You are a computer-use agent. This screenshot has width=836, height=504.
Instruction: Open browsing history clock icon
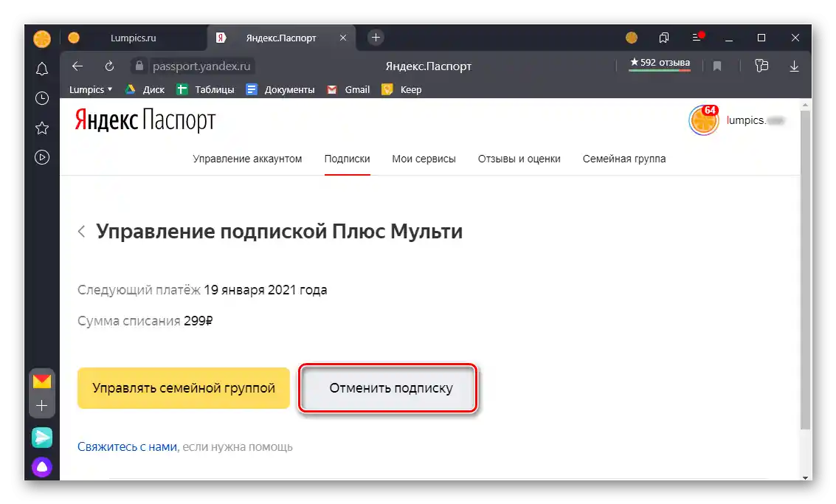(42, 98)
